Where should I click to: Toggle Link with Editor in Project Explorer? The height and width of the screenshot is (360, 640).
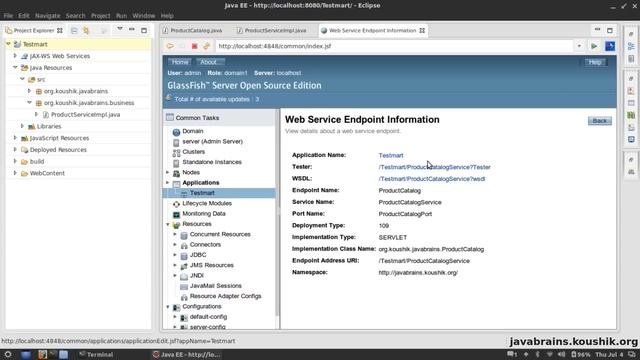click(86, 31)
